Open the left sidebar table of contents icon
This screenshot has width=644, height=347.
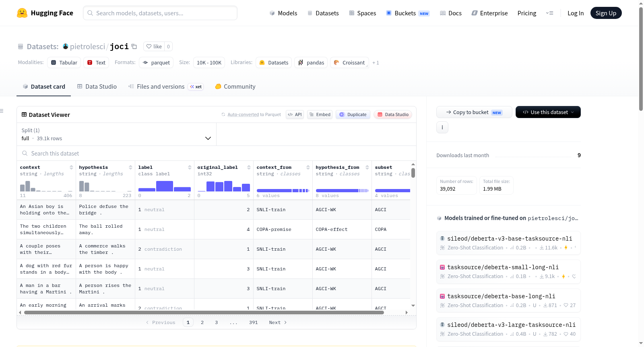click(x=2, y=111)
